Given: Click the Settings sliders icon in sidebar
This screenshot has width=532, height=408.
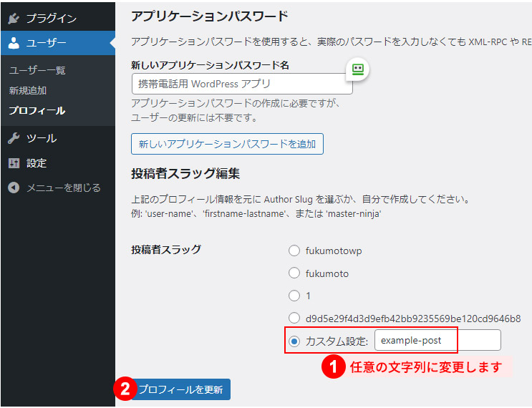Looking at the screenshot, I should [14, 163].
